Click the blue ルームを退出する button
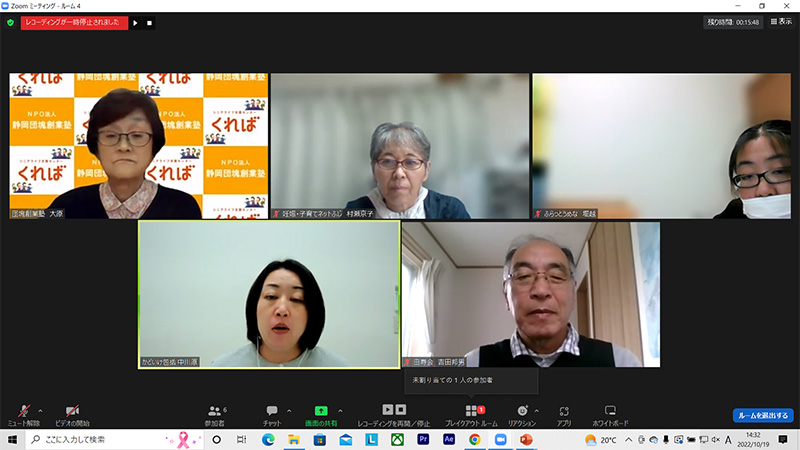The image size is (800, 450). tap(762, 415)
